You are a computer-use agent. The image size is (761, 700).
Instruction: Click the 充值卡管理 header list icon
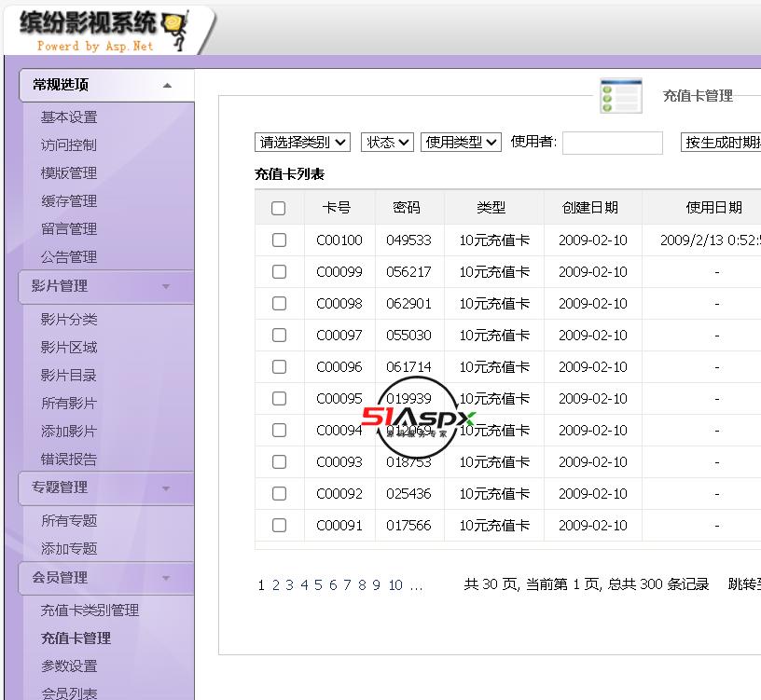[620, 96]
